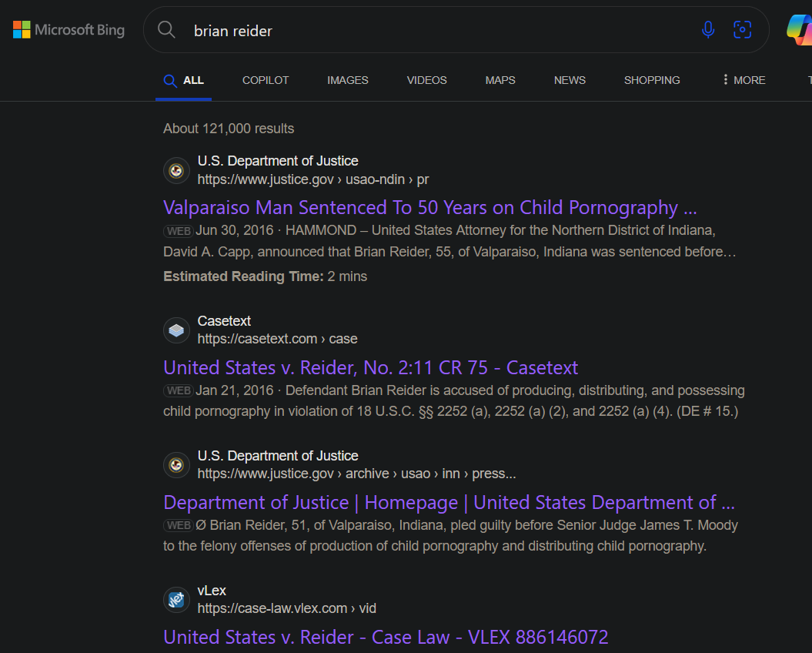
Task: Switch to the SHOPPING tab
Action: tap(652, 80)
